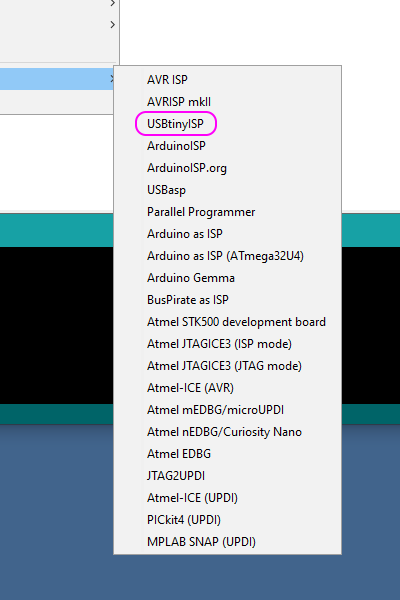Select Atmel mEDBG/microUPDI
400x600 pixels.
[227, 410]
